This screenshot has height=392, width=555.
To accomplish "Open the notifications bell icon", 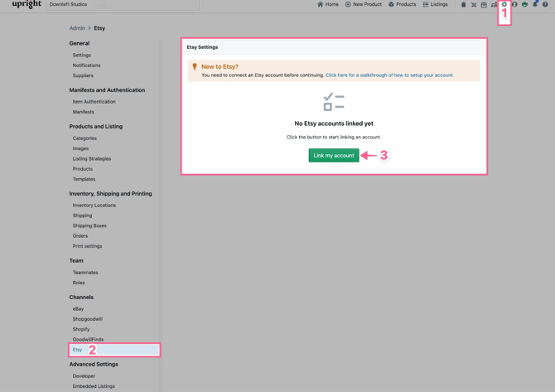I will [x=535, y=4].
